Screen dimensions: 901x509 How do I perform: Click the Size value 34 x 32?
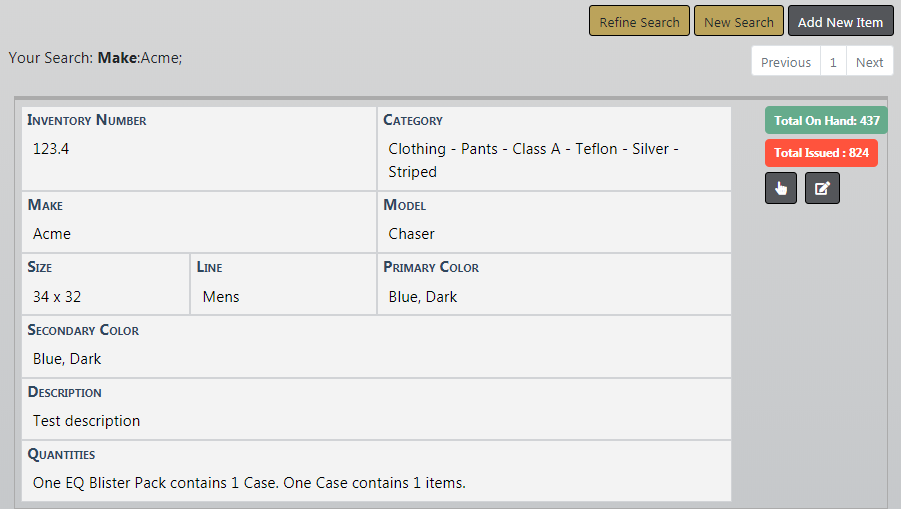click(x=57, y=296)
